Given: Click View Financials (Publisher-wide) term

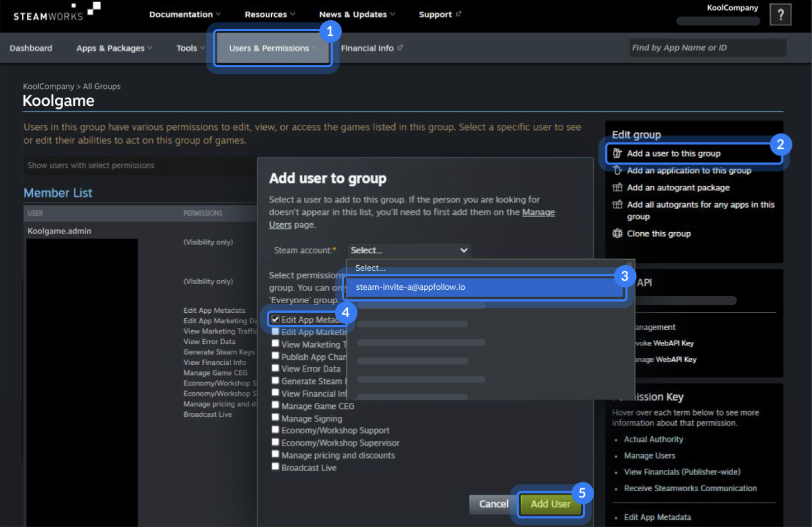Looking at the screenshot, I should pos(682,472).
